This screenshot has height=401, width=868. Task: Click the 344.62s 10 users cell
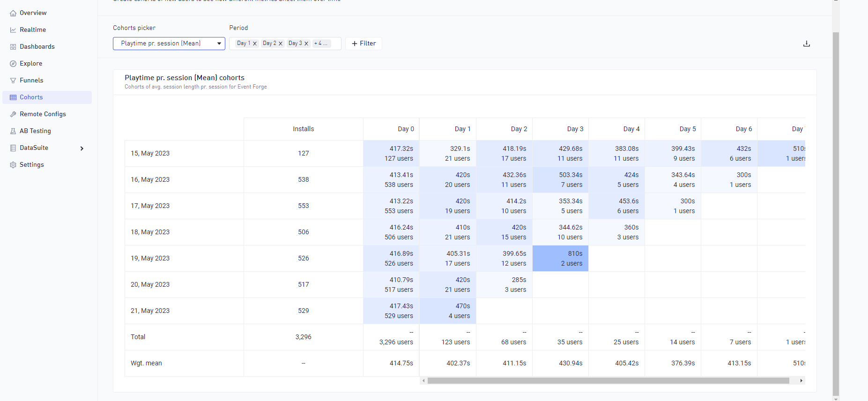click(x=561, y=232)
